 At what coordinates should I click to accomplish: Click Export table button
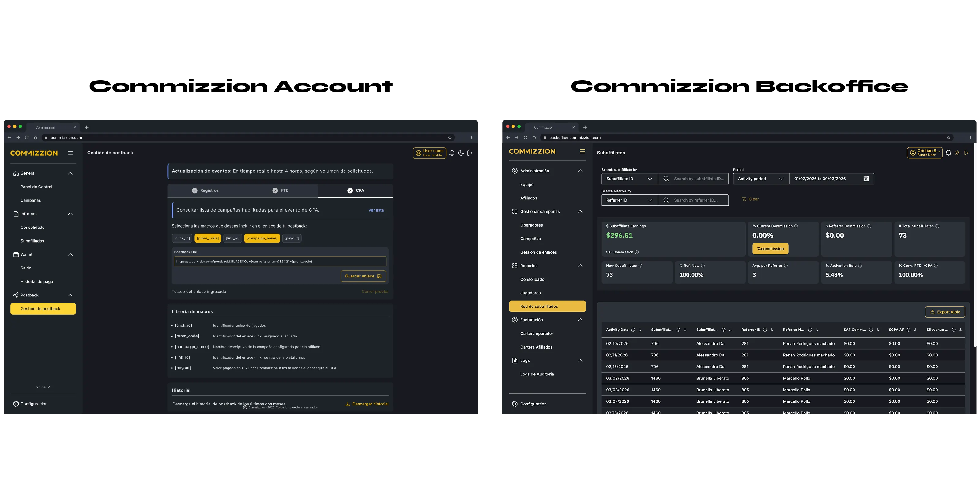point(945,312)
